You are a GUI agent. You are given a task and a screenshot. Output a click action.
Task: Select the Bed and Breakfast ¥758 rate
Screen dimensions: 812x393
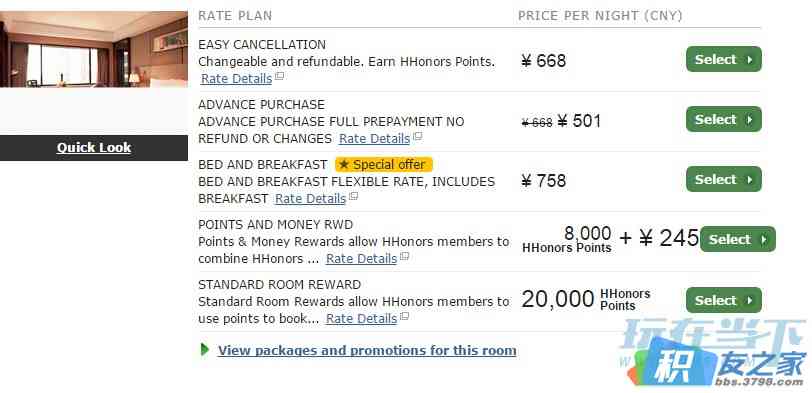point(723,179)
